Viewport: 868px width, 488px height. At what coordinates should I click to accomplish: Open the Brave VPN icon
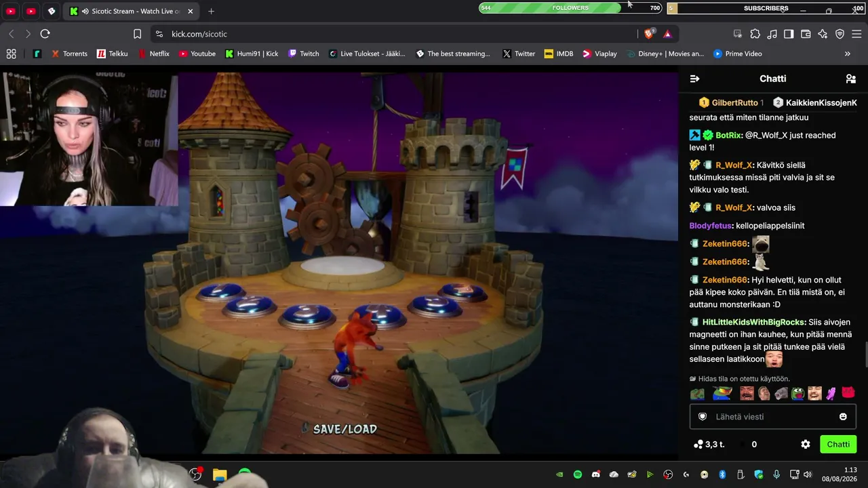click(x=840, y=34)
